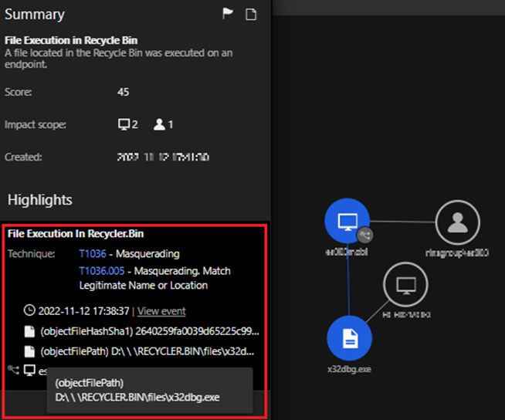This screenshot has height=420, width=505.
Task: Open the View event link
Action: coord(161,311)
